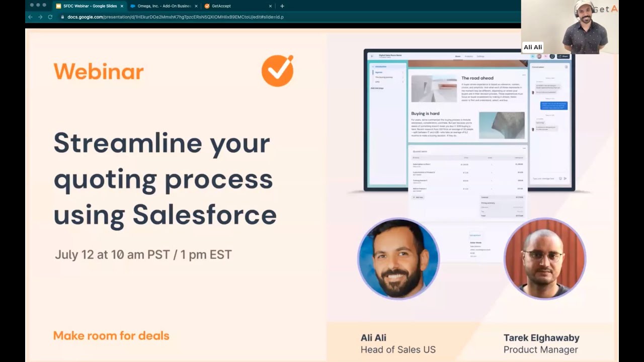Viewport: 644px width, 362px height.
Task: Click the browser forward arrow
Action: 40,17
